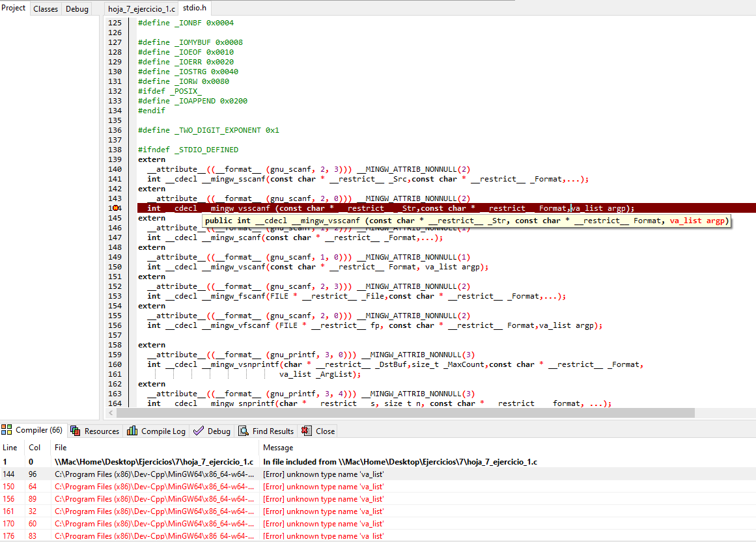Click the editor horizontal scrollbar

(405, 413)
